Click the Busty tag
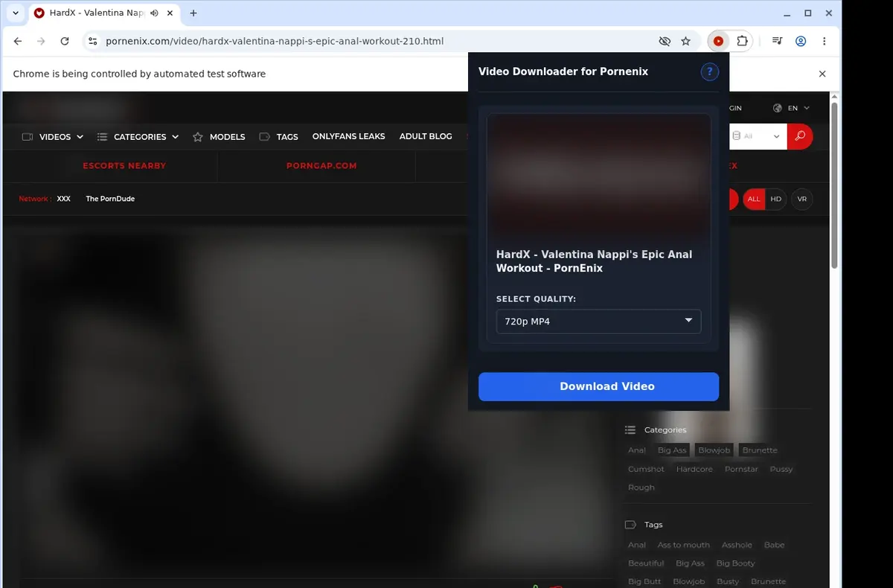 coord(728,581)
